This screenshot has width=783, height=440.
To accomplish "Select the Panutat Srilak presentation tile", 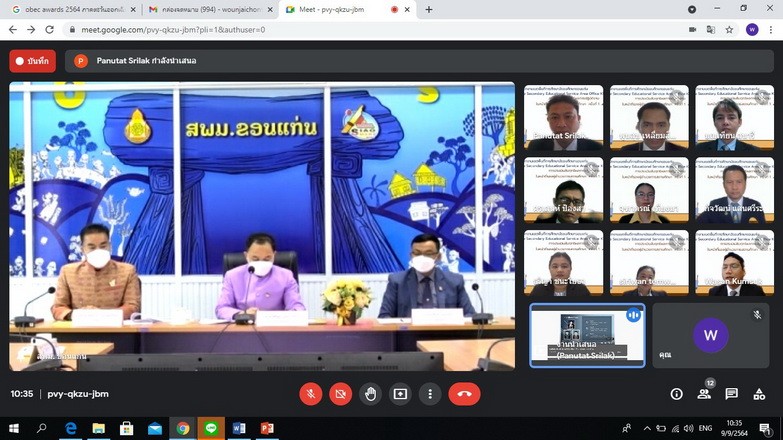I will 587,336.
